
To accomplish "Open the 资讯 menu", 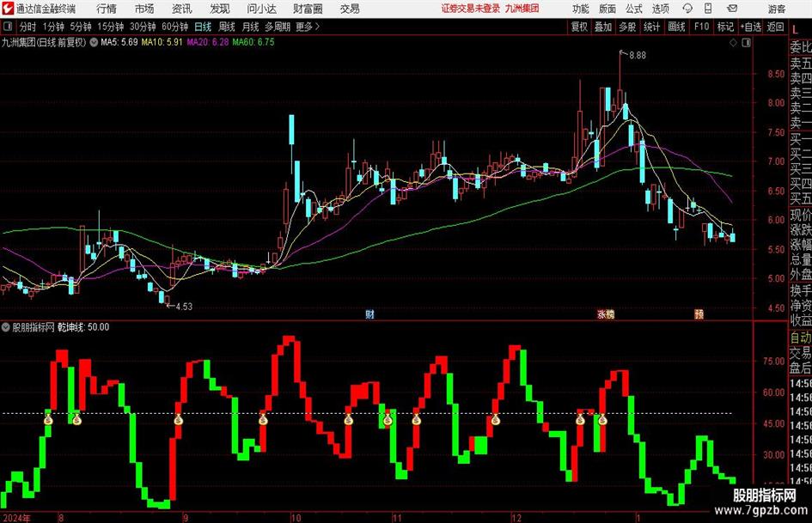I will coord(182,9).
